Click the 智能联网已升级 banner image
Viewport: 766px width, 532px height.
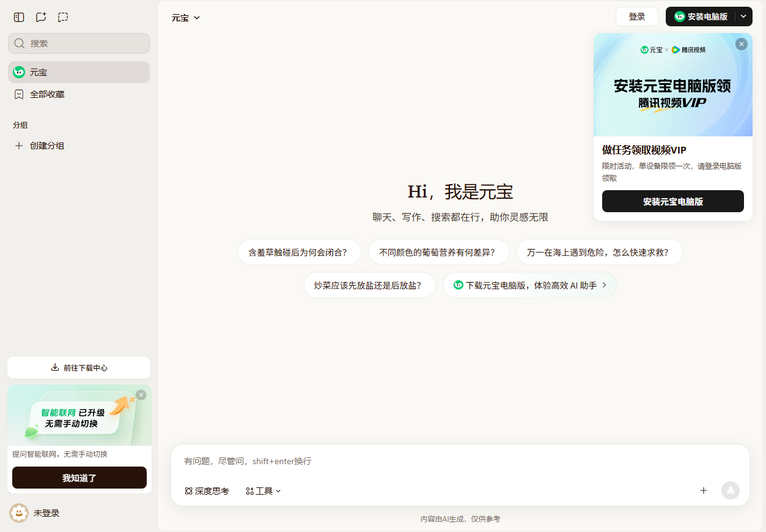79,415
